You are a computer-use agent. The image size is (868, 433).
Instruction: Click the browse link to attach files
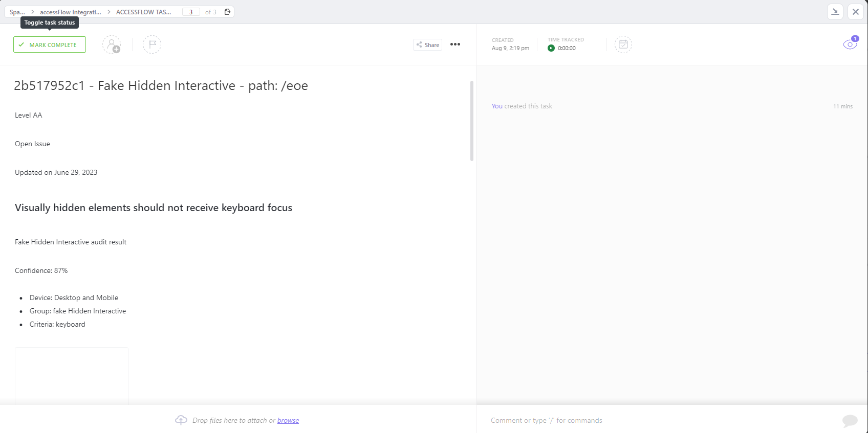pyautogui.click(x=288, y=421)
